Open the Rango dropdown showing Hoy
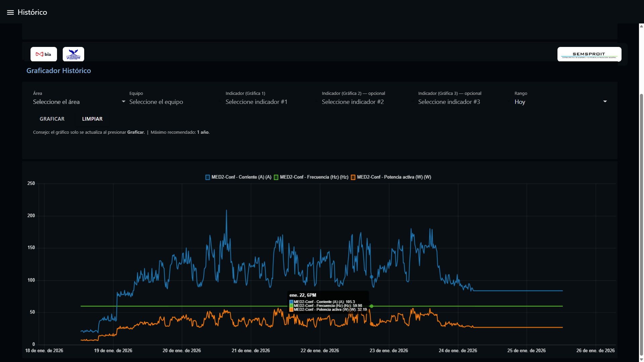This screenshot has height=362, width=644. 560,102
